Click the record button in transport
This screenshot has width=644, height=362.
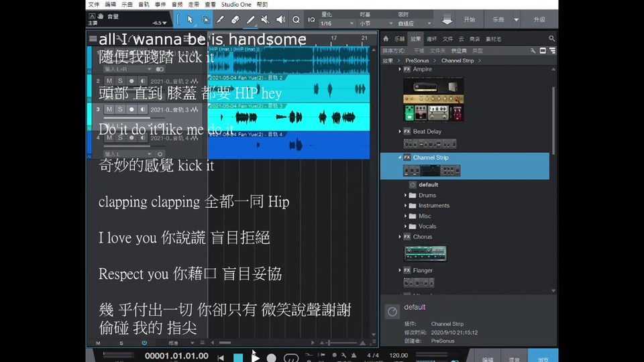(x=272, y=358)
